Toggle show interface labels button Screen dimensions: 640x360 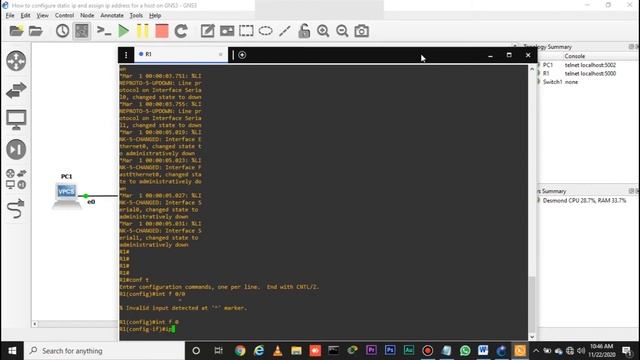(82, 31)
